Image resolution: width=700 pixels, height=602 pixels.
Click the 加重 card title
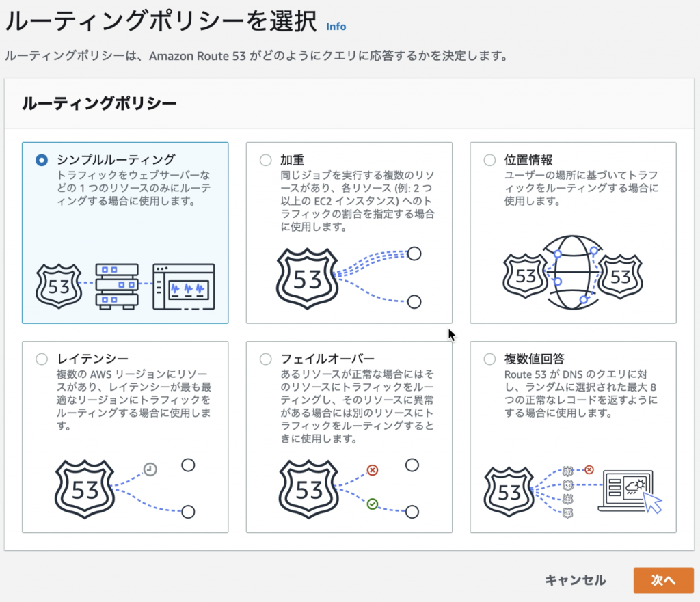click(293, 160)
